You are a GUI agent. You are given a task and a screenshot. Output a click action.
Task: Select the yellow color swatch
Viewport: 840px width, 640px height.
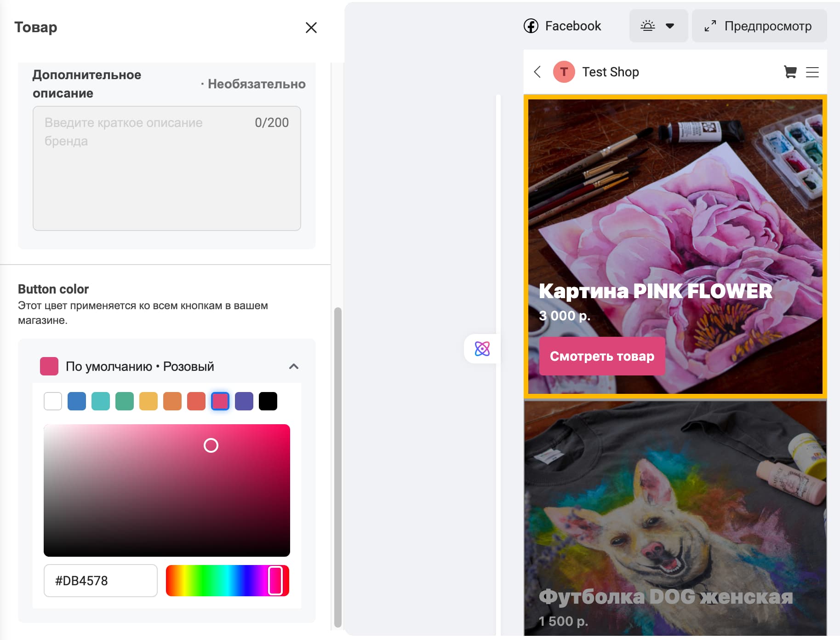149,401
